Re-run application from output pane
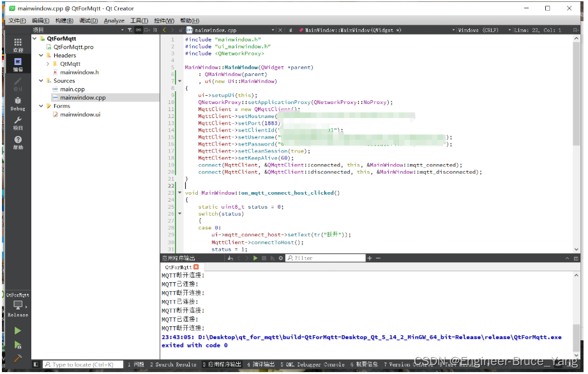588x374 pixels. [255, 258]
